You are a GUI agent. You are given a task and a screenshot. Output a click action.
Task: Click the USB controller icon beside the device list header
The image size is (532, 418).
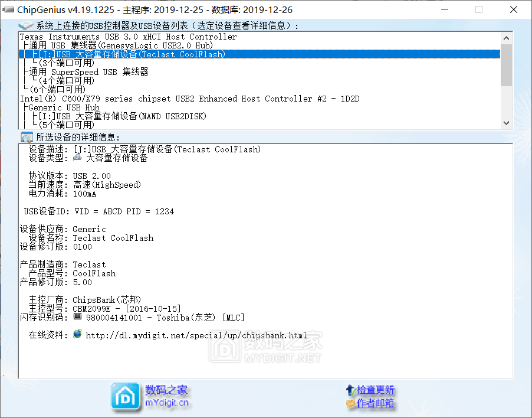pos(25,25)
